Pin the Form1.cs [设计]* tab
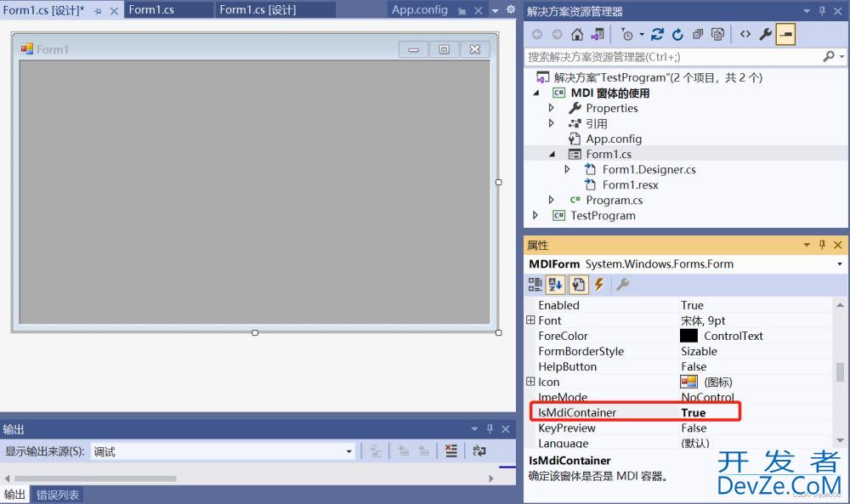The height and width of the screenshot is (504, 850). point(98,11)
